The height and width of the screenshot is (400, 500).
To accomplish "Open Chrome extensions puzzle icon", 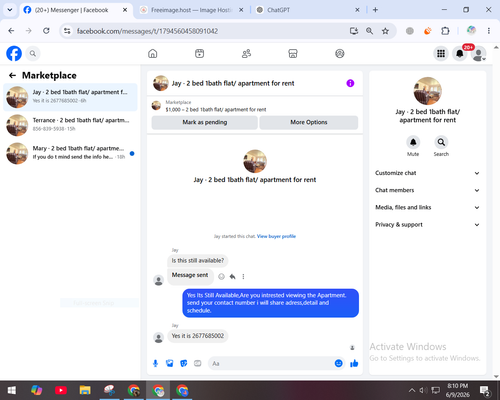I will [x=445, y=31].
